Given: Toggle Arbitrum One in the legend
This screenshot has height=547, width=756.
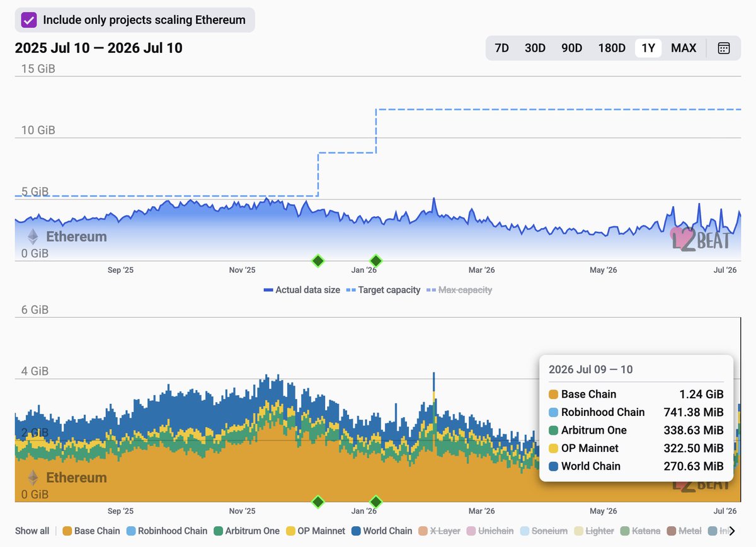Looking at the screenshot, I should point(246,531).
